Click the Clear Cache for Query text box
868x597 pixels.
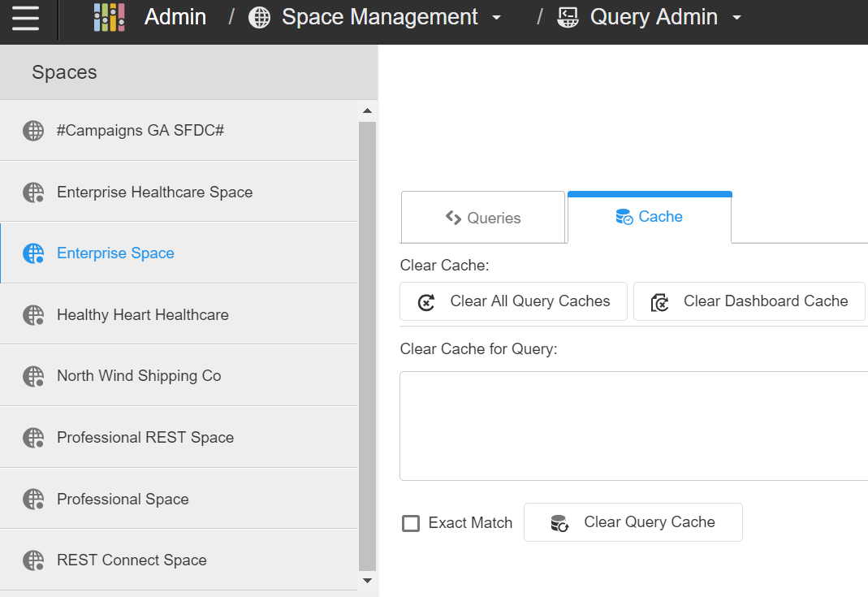pos(633,426)
